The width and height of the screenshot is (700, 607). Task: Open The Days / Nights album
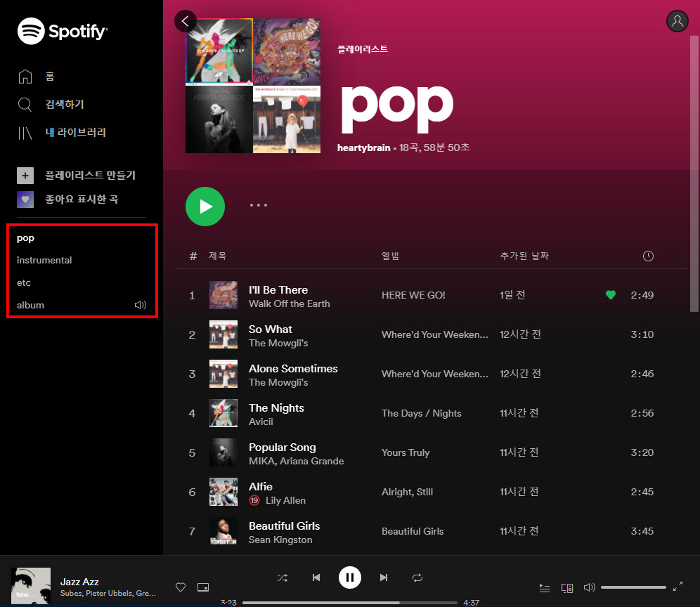tap(422, 413)
